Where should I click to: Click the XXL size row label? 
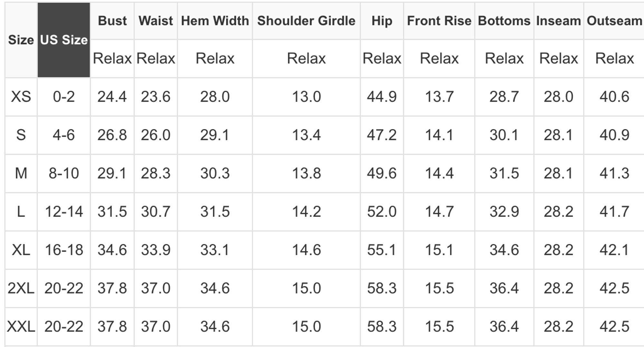tap(21, 326)
